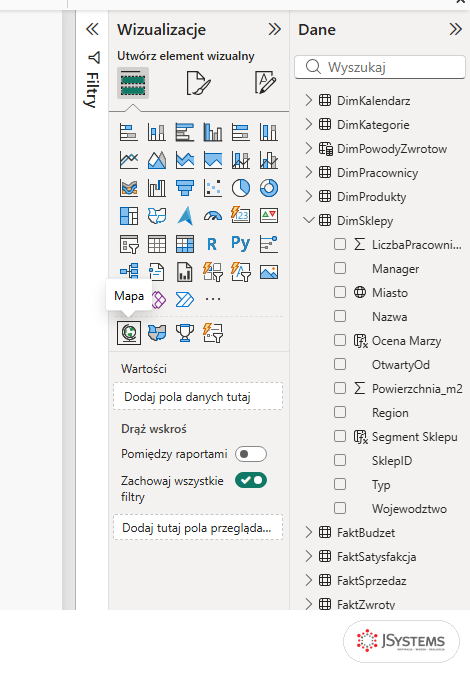Click the drill-through fields well
This screenshot has height=673, width=470.
point(198,527)
